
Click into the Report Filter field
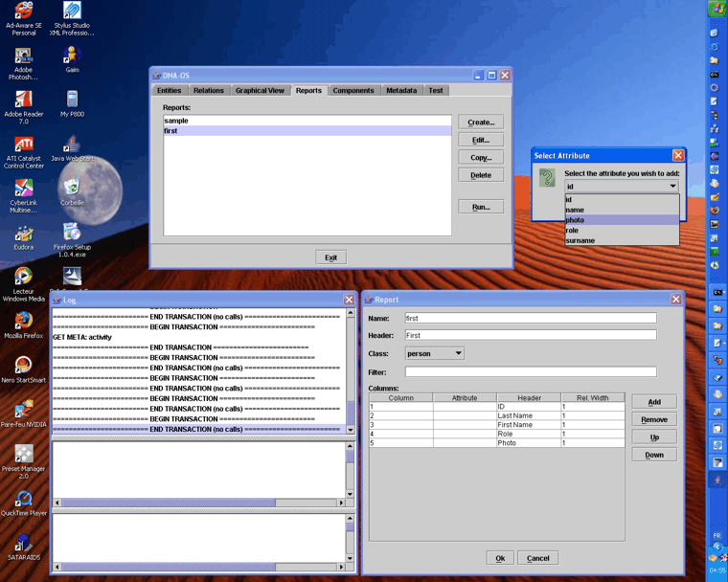pyautogui.click(x=531, y=371)
